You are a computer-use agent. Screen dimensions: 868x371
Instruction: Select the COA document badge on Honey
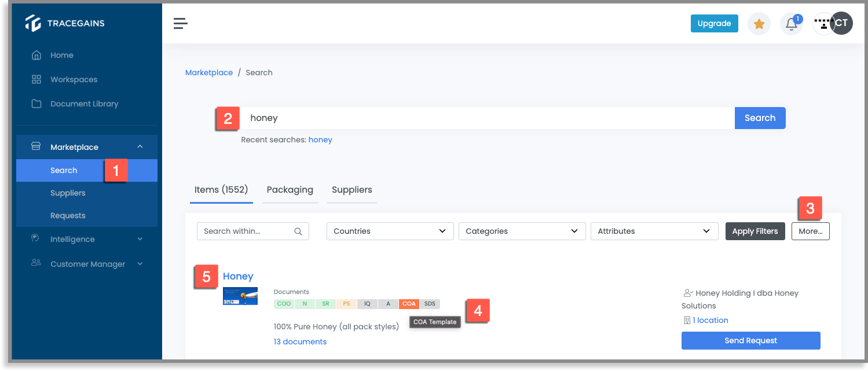point(409,303)
